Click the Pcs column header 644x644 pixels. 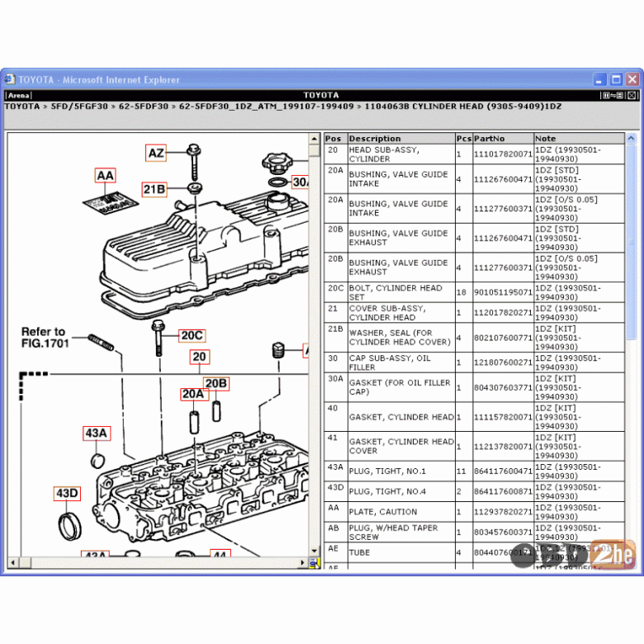click(464, 139)
